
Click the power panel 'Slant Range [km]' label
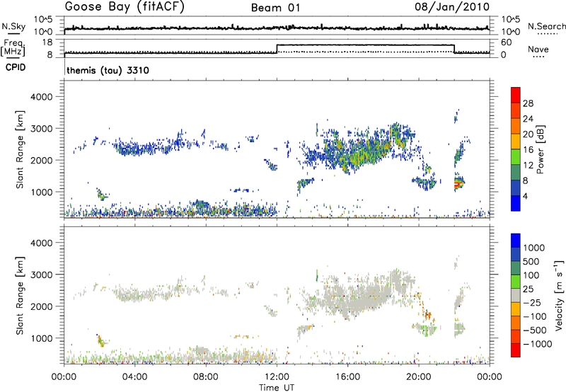[20, 149]
